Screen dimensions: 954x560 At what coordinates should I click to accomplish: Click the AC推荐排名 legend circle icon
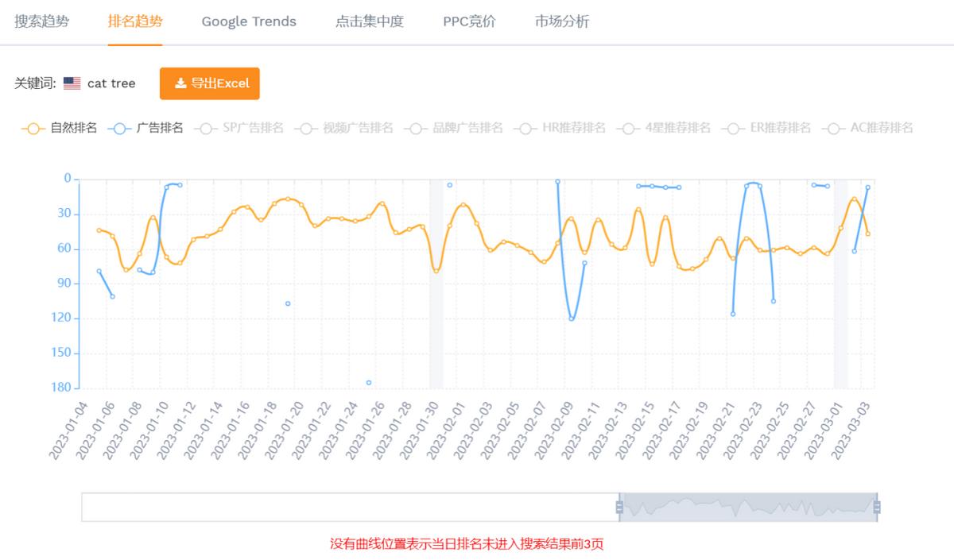click(833, 128)
